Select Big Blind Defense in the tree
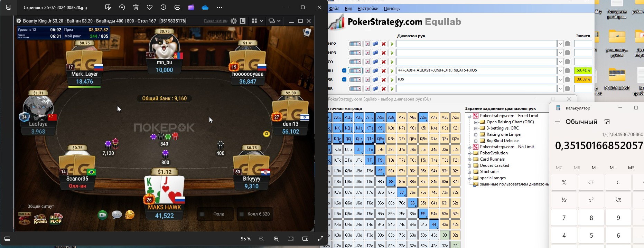Screen dimensions: 644x248 (x=503, y=141)
